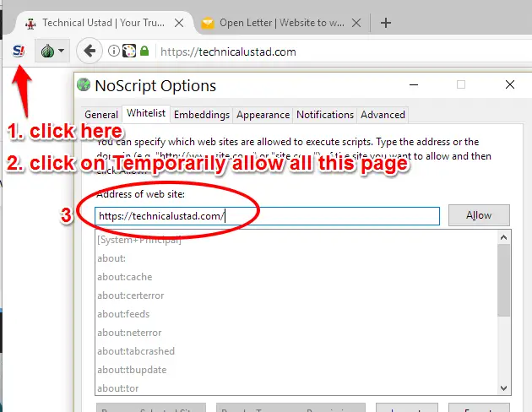Show site information via the (i) icon
Viewport: 532px width, 412px height.
click(x=114, y=51)
